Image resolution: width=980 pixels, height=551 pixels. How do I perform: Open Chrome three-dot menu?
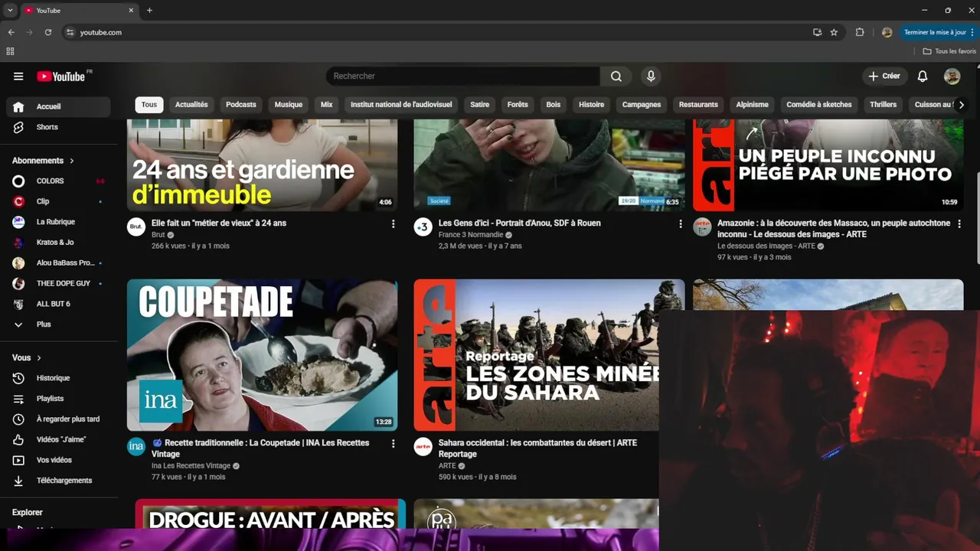click(x=972, y=32)
